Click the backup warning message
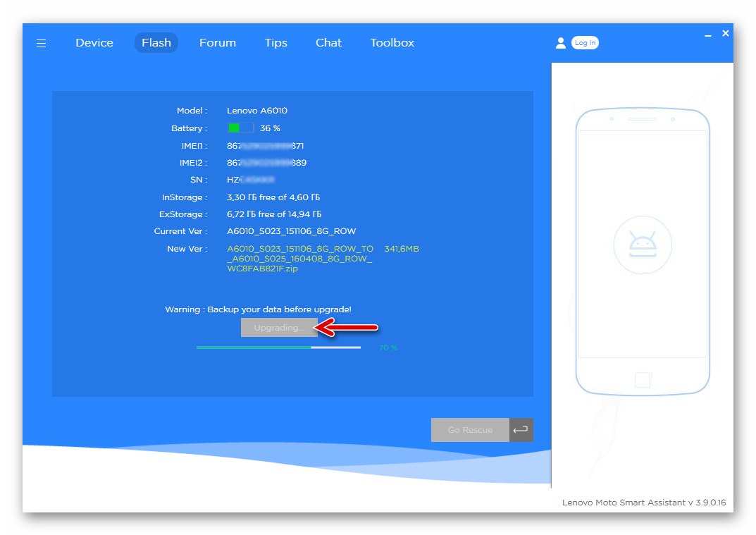 (258, 309)
